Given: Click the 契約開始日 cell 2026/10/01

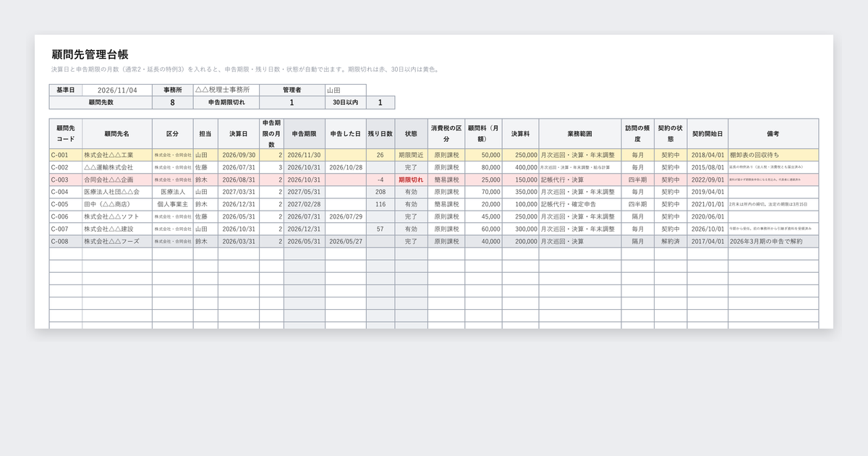Looking at the screenshot, I should point(707,229).
